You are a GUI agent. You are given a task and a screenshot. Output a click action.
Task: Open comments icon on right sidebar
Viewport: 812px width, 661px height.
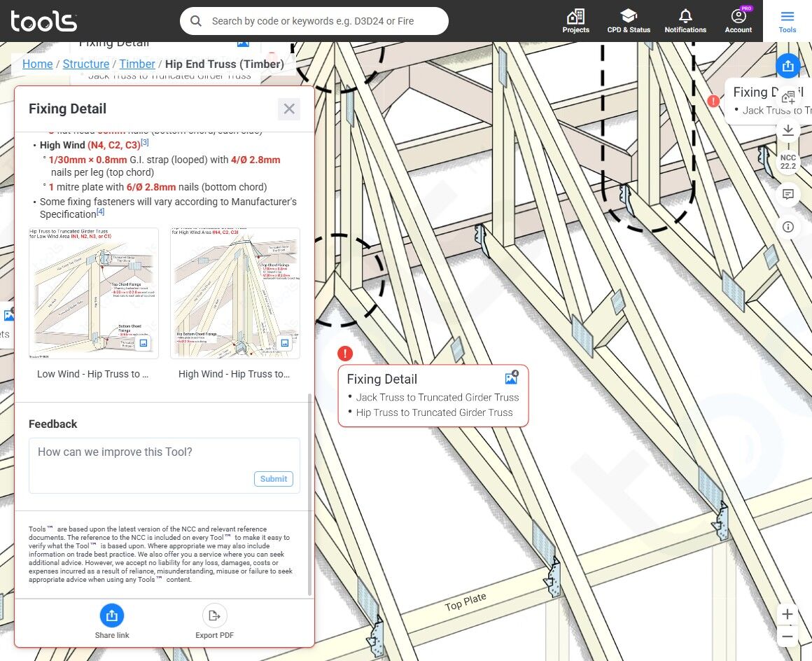[x=787, y=195]
